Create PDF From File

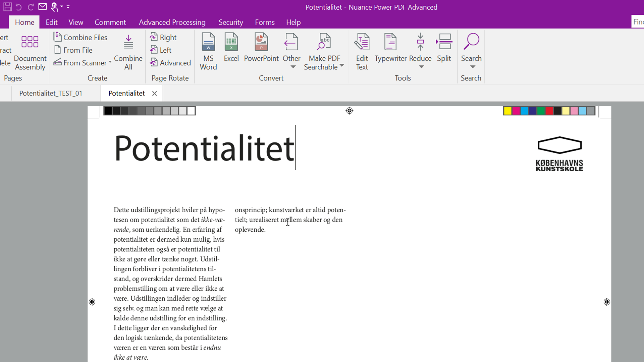[73, 50]
